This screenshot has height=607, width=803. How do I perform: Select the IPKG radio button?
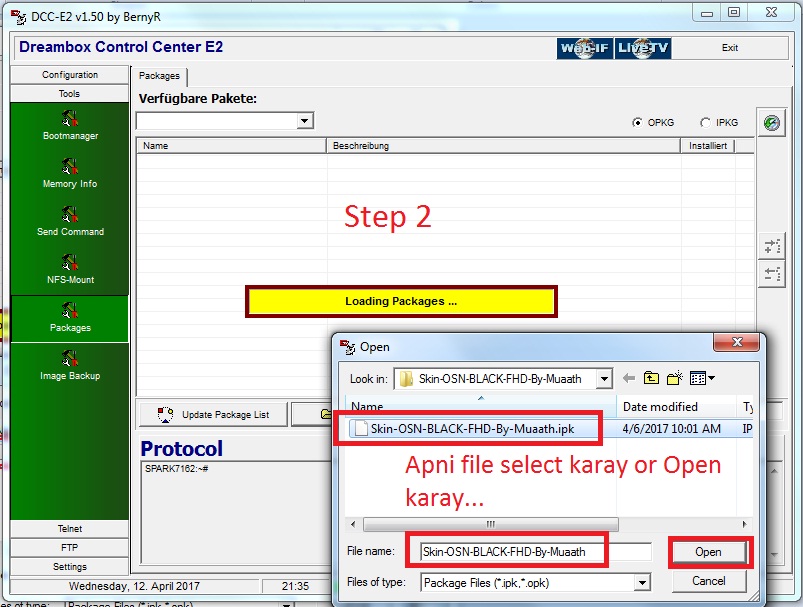705,123
